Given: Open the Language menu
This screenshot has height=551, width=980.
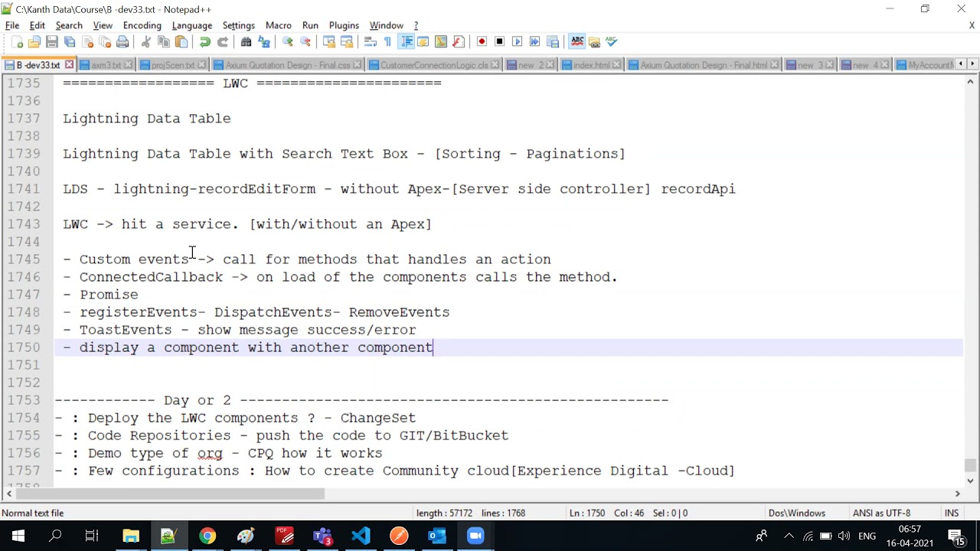Looking at the screenshot, I should pyautogui.click(x=191, y=25).
